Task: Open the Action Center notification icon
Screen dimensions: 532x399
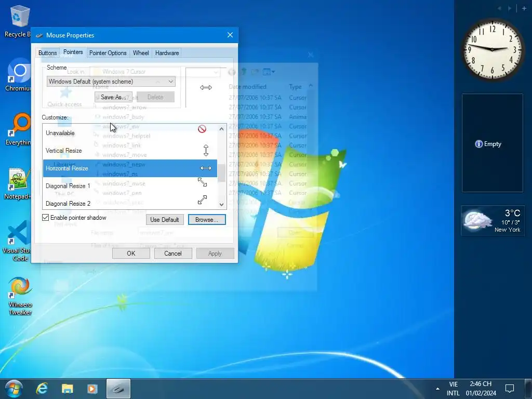Action: (x=510, y=389)
